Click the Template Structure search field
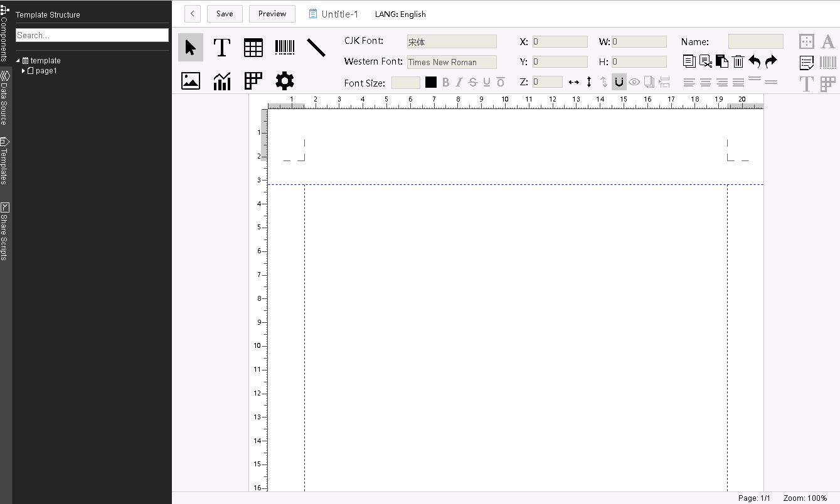Viewport: 840px width, 504px height. pyautogui.click(x=92, y=35)
